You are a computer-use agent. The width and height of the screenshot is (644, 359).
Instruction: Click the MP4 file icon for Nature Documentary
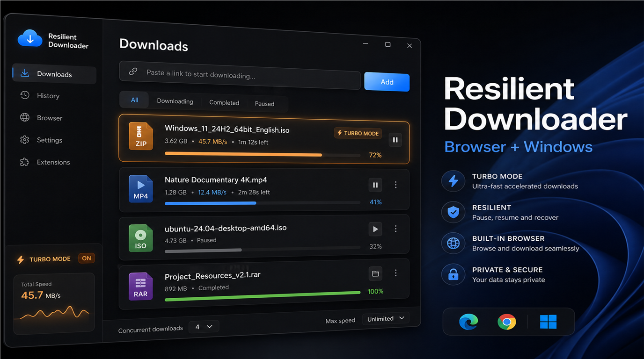tap(141, 188)
